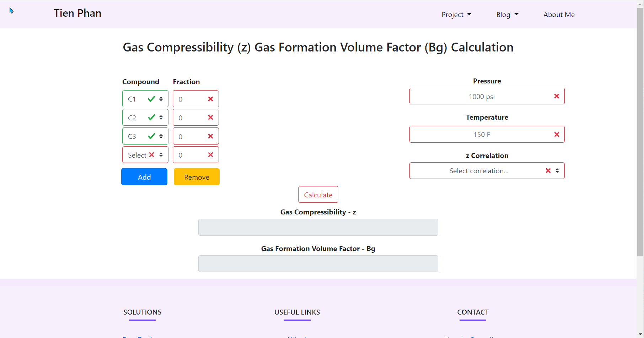Screen dimensions: 644x338
Task: Open the C2 compound dropdown
Action: 145,118
